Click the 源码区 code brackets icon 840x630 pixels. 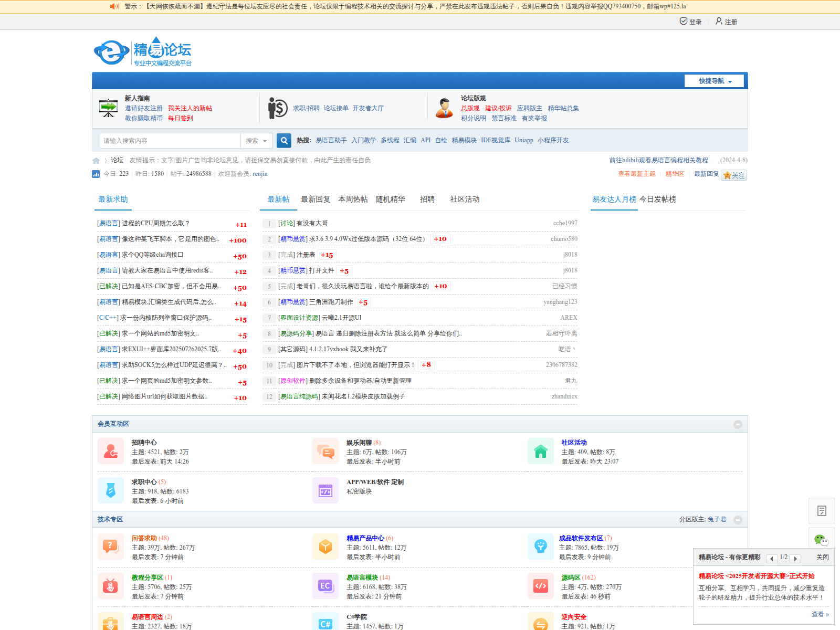[540, 586]
